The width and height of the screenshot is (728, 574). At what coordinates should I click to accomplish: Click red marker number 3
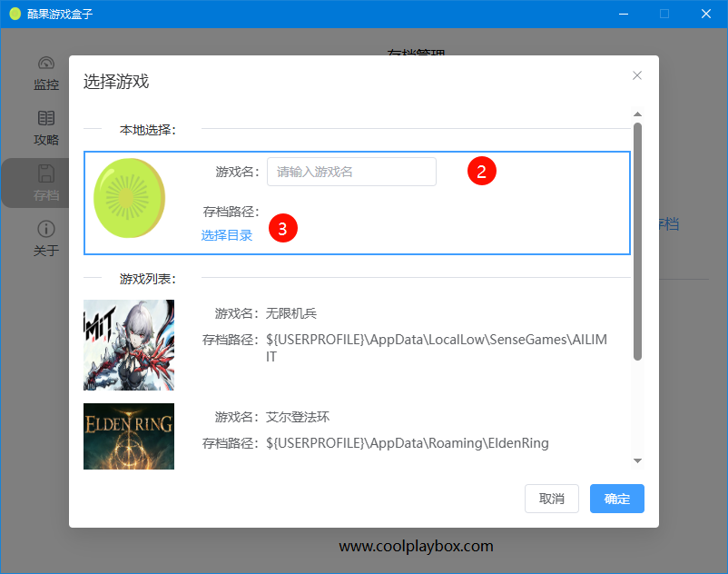pyautogui.click(x=282, y=229)
